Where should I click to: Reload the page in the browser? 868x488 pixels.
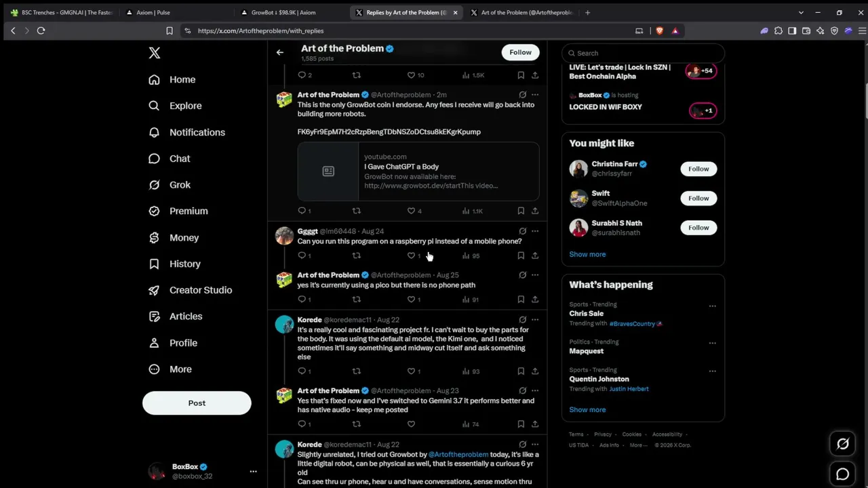click(41, 30)
